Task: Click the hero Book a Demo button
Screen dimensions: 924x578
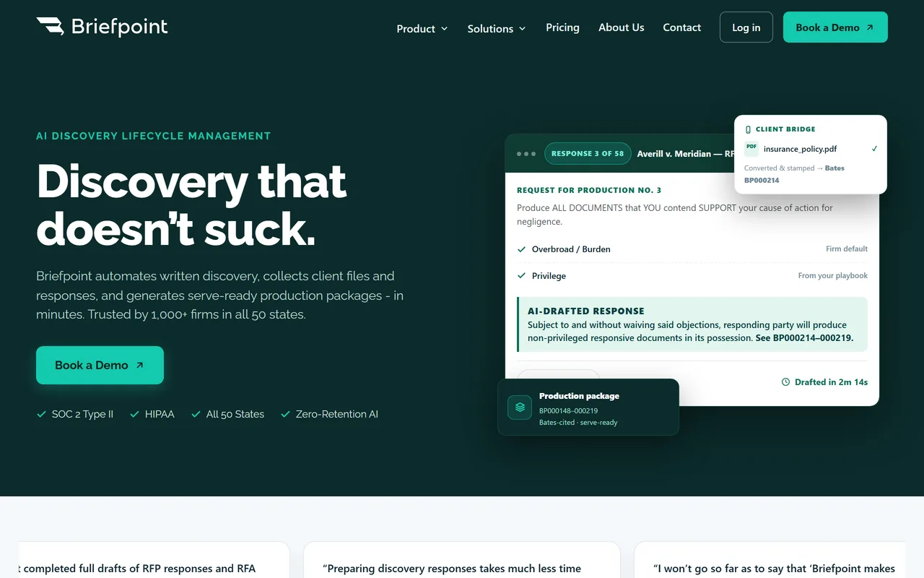Action: (x=100, y=365)
